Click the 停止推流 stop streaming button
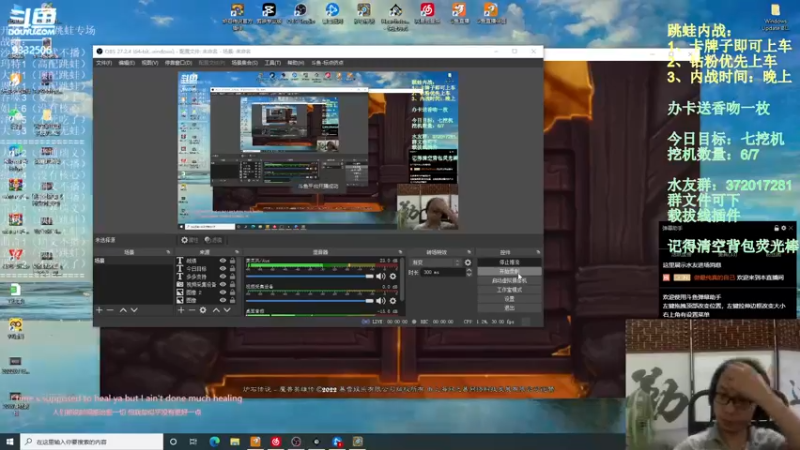800x450 pixels. (509, 262)
